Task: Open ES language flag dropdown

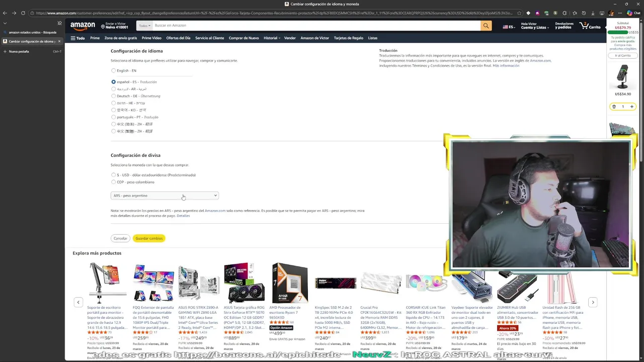Action: pos(509,27)
